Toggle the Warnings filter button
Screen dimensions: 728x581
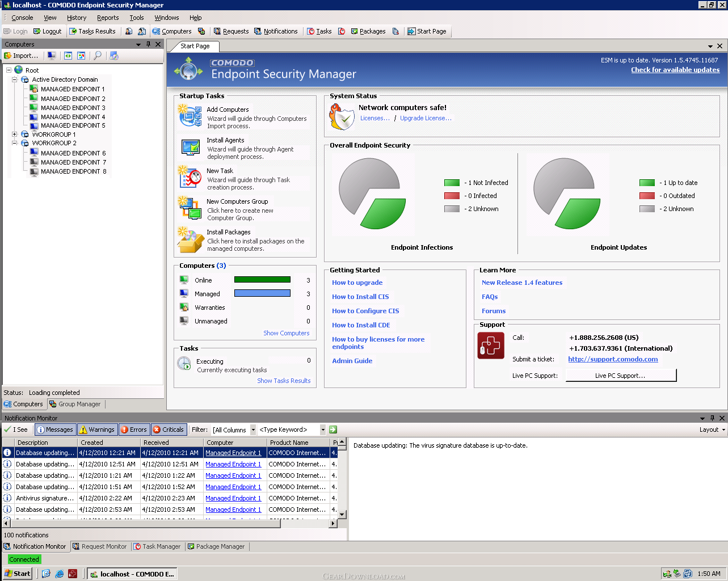tap(97, 430)
